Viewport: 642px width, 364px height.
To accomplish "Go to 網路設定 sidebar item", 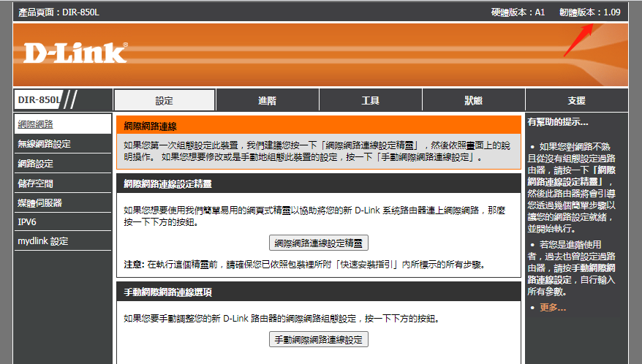I will tap(63, 164).
